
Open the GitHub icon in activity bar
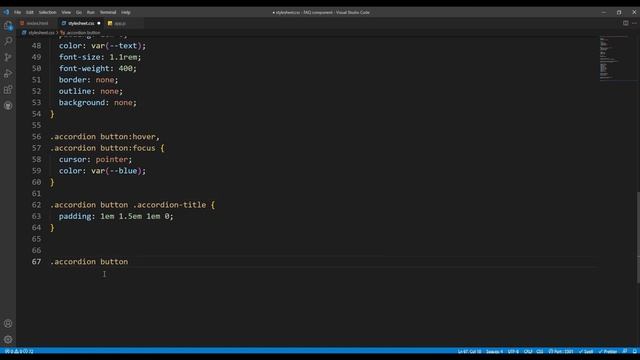point(8,106)
